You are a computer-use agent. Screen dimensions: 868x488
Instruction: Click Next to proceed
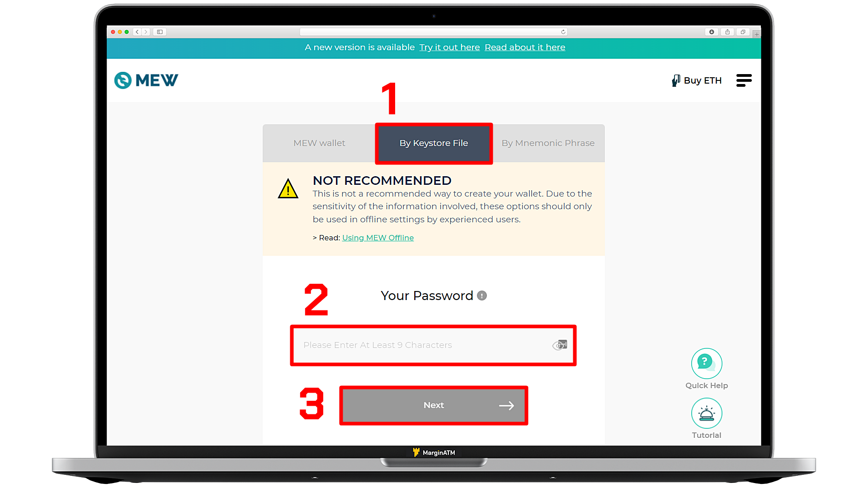tap(434, 405)
